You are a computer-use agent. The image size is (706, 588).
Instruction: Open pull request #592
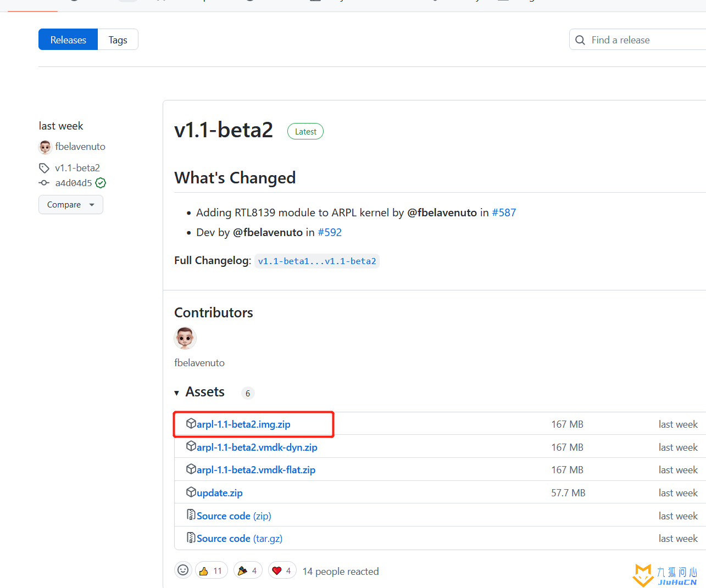tap(330, 232)
